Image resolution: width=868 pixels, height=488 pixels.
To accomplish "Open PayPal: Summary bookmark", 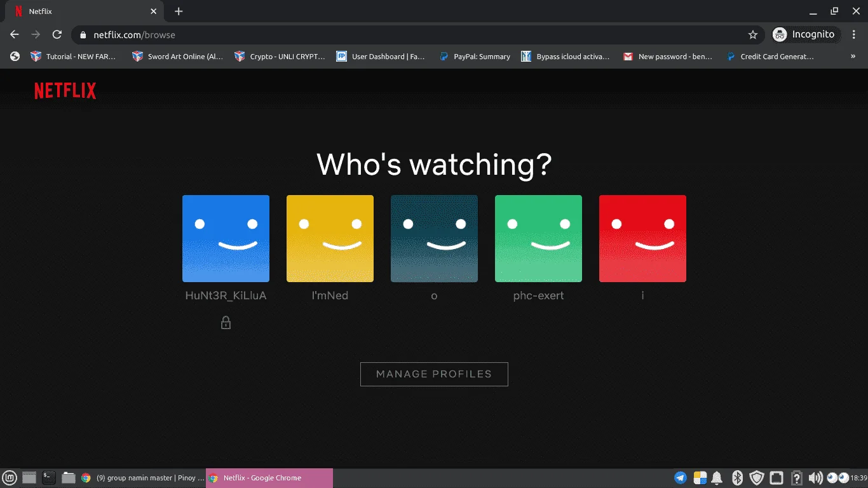I will point(475,57).
